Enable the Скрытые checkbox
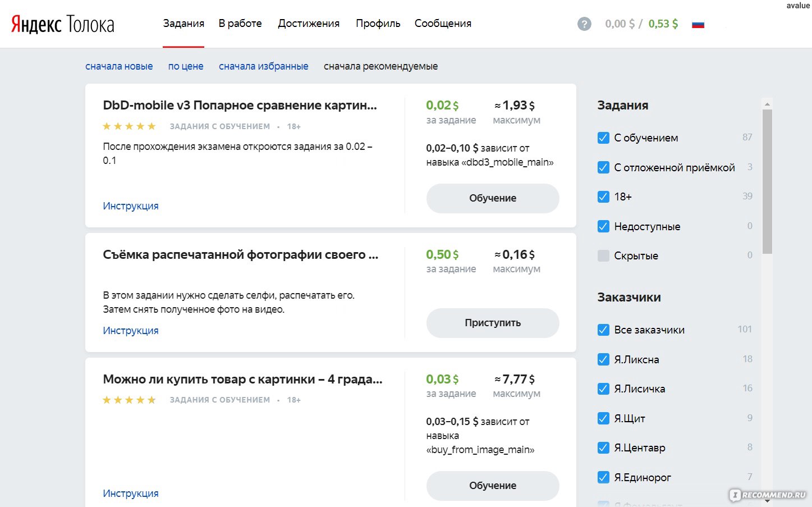The height and width of the screenshot is (507, 812). tap(603, 255)
